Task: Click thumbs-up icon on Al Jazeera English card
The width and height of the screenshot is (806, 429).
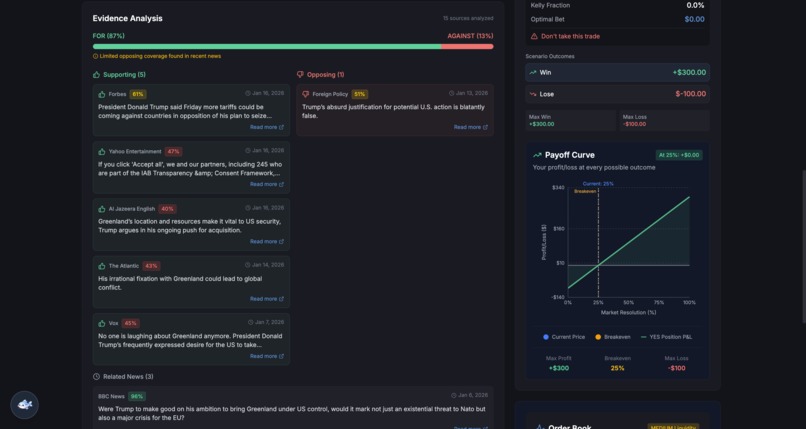Action: point(102,209)
